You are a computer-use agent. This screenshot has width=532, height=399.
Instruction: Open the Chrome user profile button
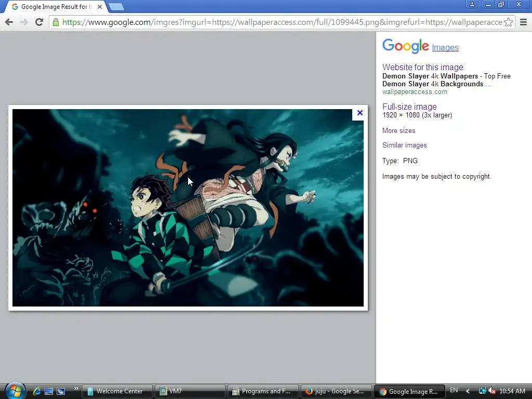[x=472, y=4]
